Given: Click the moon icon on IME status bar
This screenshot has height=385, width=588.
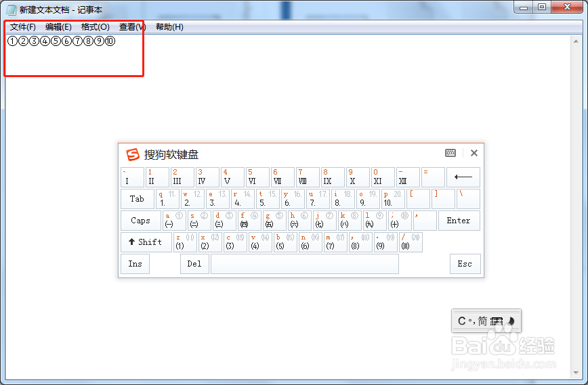Looking at the screenshot, I should pyautogui.click(x=511, y=321).
